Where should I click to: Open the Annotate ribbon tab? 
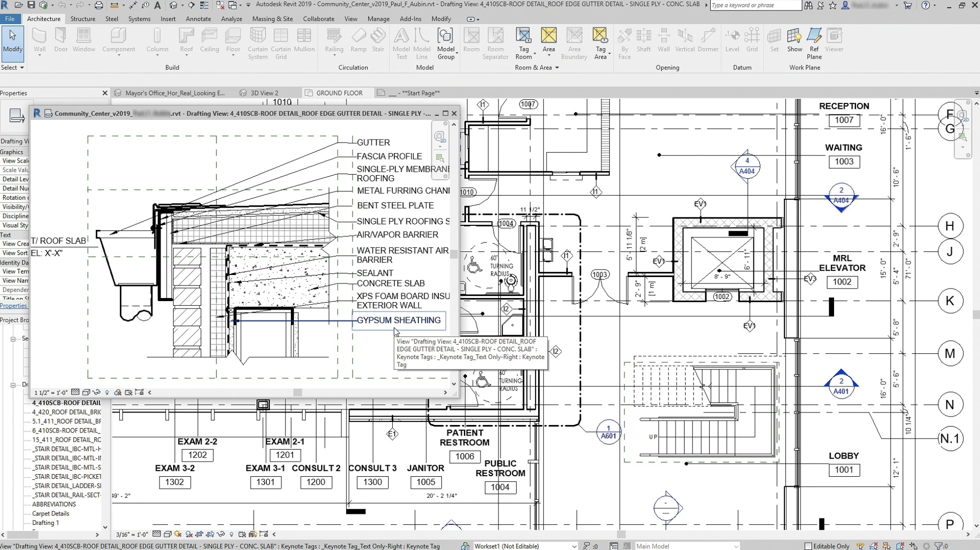pyautogui.click(x=198, y=19)
